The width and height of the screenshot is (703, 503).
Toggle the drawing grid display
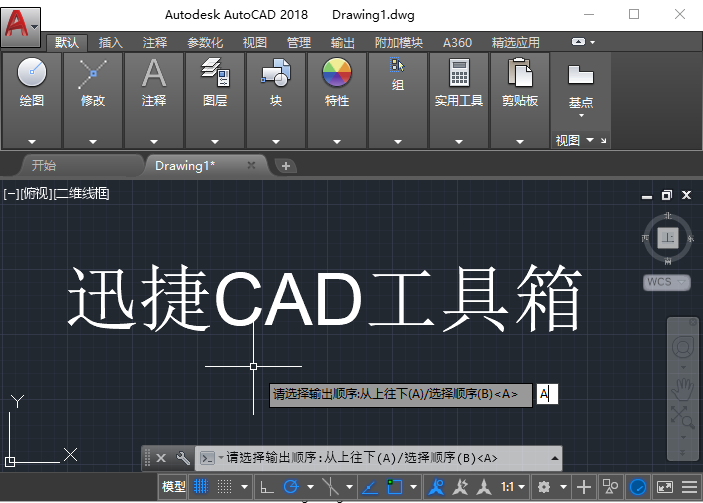coord(201,487)
